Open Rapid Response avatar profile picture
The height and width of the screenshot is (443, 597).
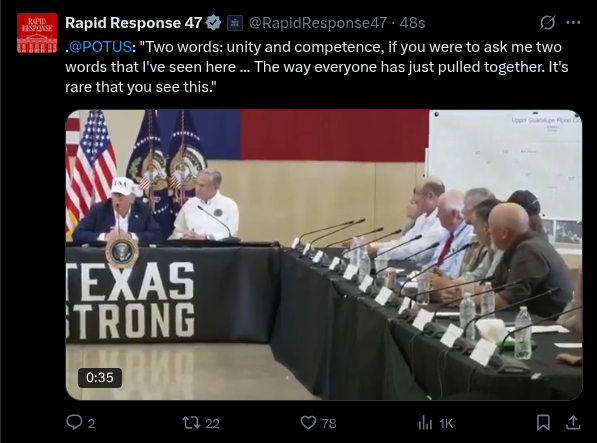tap(37, 33)
